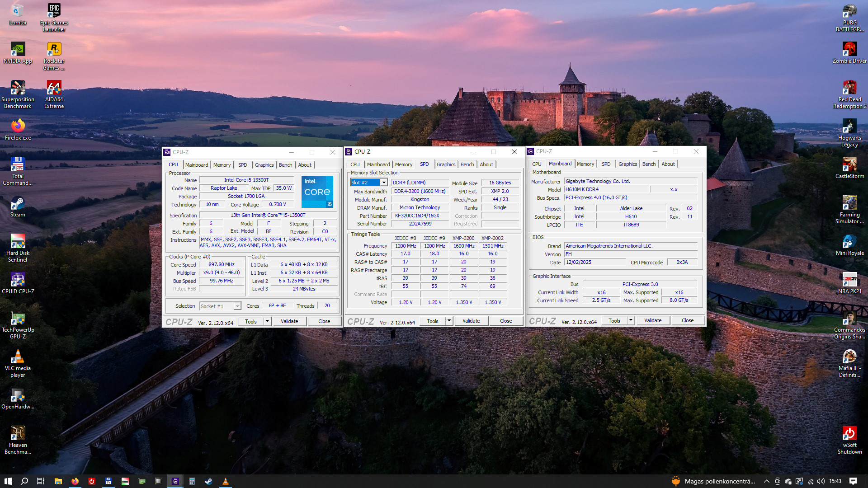Open the AIDA64 Extreme desktop icon

[54, 88]
